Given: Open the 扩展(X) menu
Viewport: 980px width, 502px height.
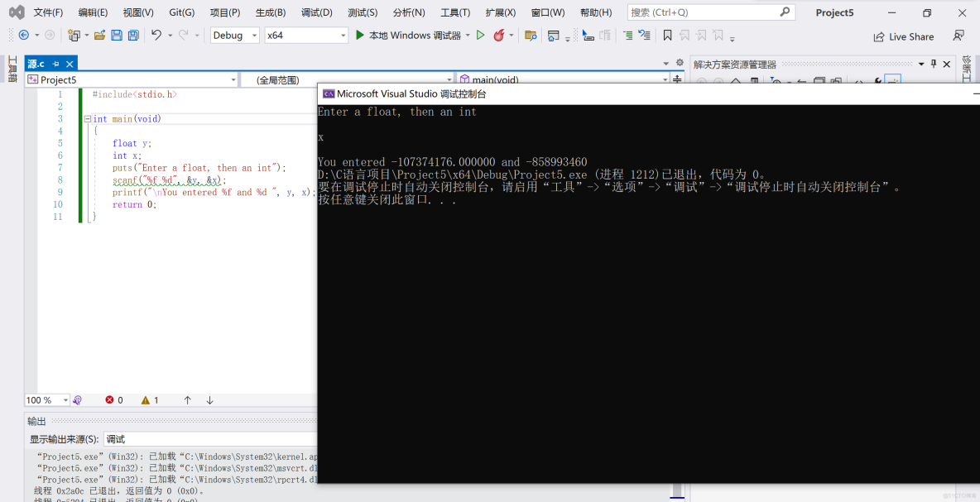Looking at the screenshot, I should (501, 12).
